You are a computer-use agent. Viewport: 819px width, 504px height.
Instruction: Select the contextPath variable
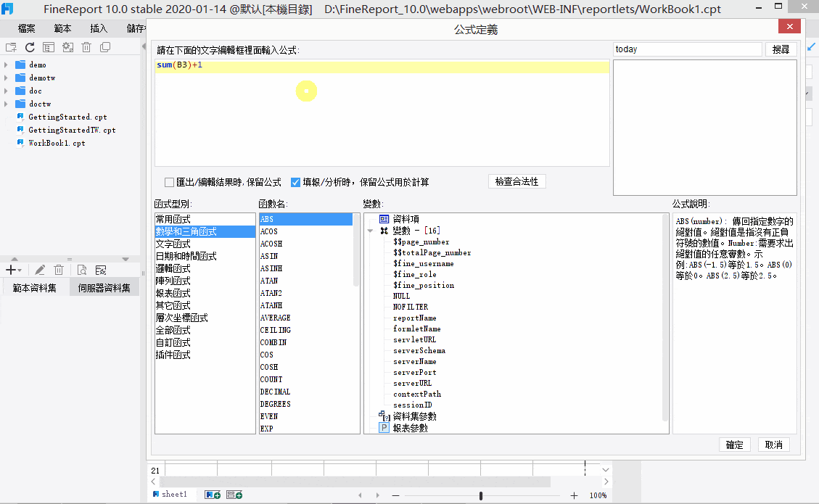pos(417,394)
